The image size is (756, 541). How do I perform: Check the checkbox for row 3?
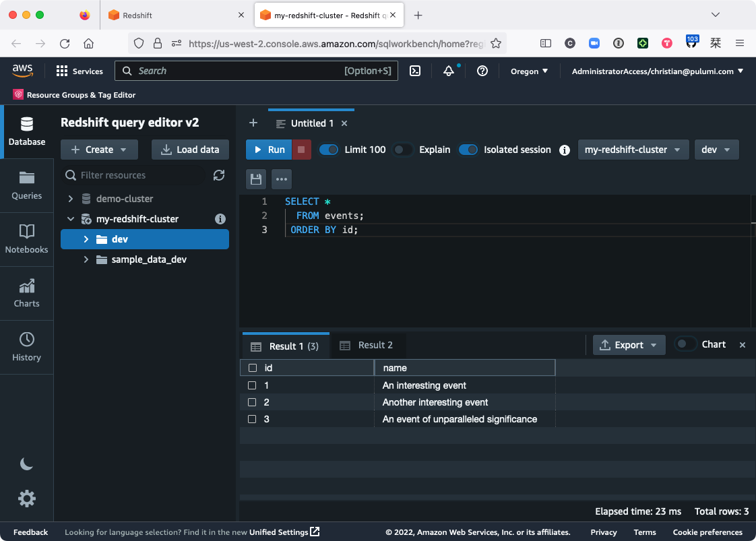pyautogui.click(x=252, y=419)
